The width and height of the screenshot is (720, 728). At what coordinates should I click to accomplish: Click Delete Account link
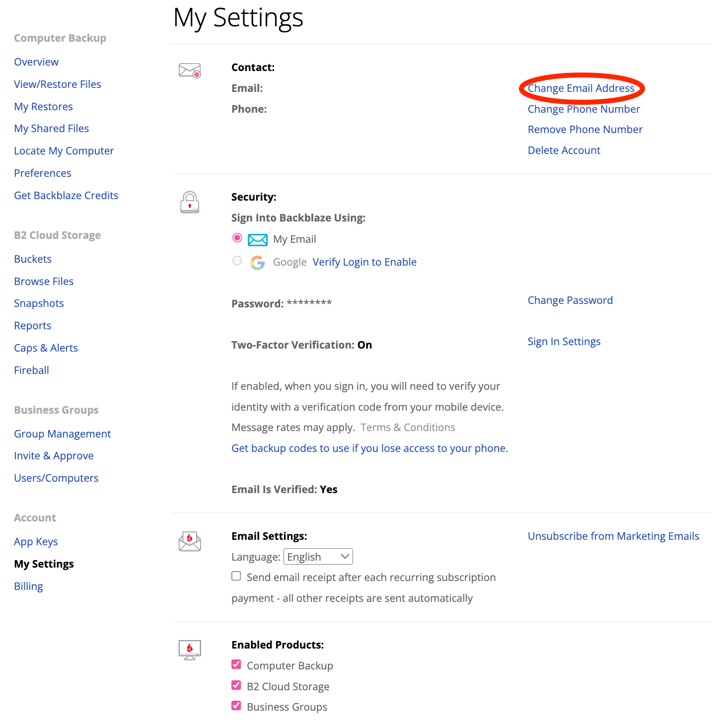564,150
